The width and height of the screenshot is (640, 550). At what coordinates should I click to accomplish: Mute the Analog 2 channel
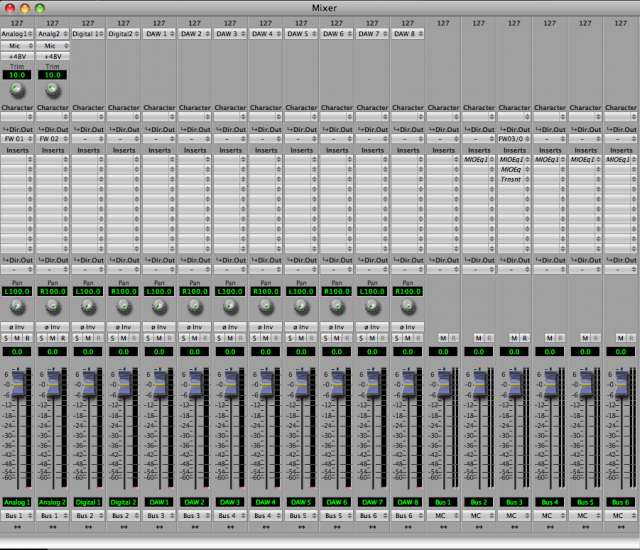click(52, 338)
